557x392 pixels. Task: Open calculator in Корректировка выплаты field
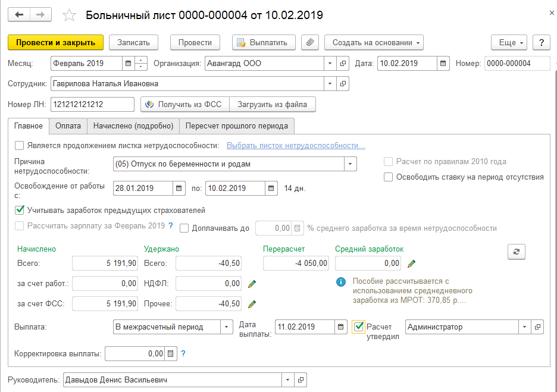(171, 353)
